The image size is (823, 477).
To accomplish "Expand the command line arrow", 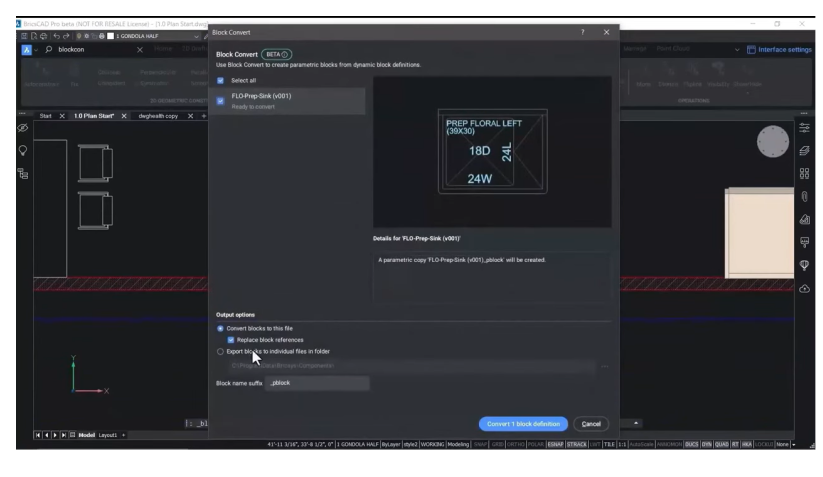I will (636, 423).
